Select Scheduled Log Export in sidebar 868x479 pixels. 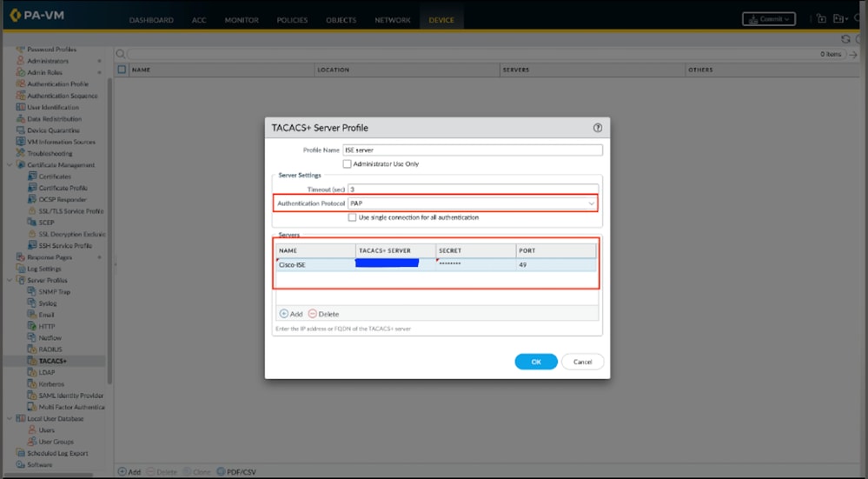[57, 454]
